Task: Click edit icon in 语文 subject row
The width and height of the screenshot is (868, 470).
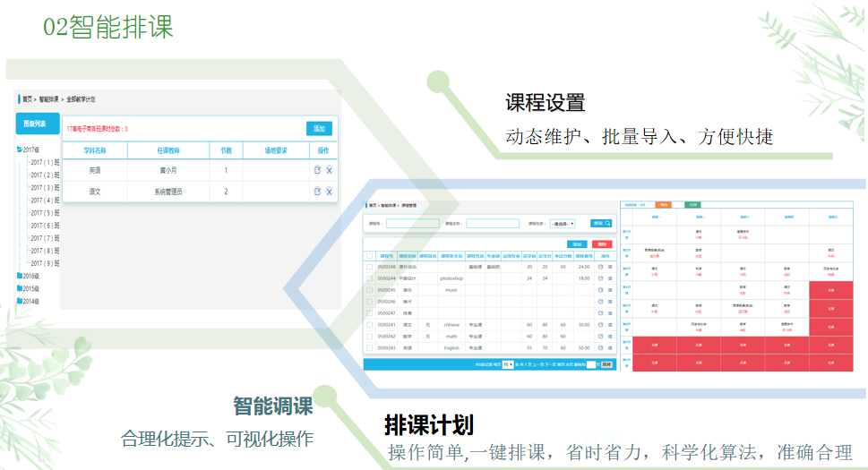Action: click(317, 192)
